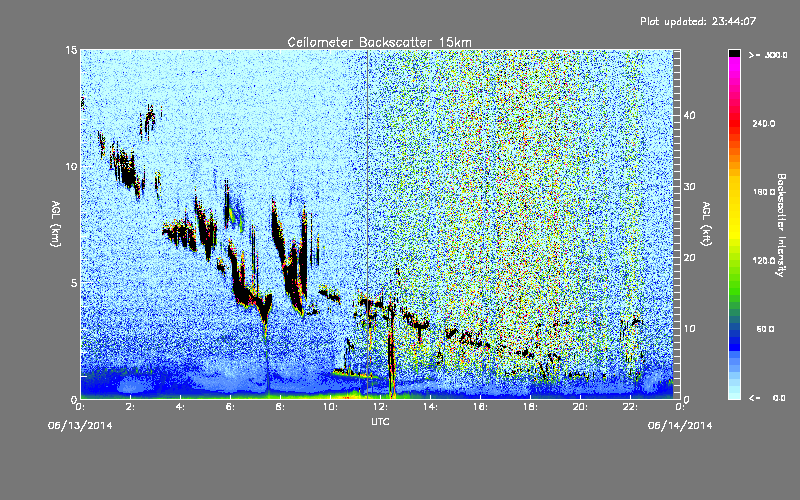Image resolution: width=800 pixels, height=500 pixels.
Task: Click the 12: hour tick on the time axis
Action: [x=381, y=407]
